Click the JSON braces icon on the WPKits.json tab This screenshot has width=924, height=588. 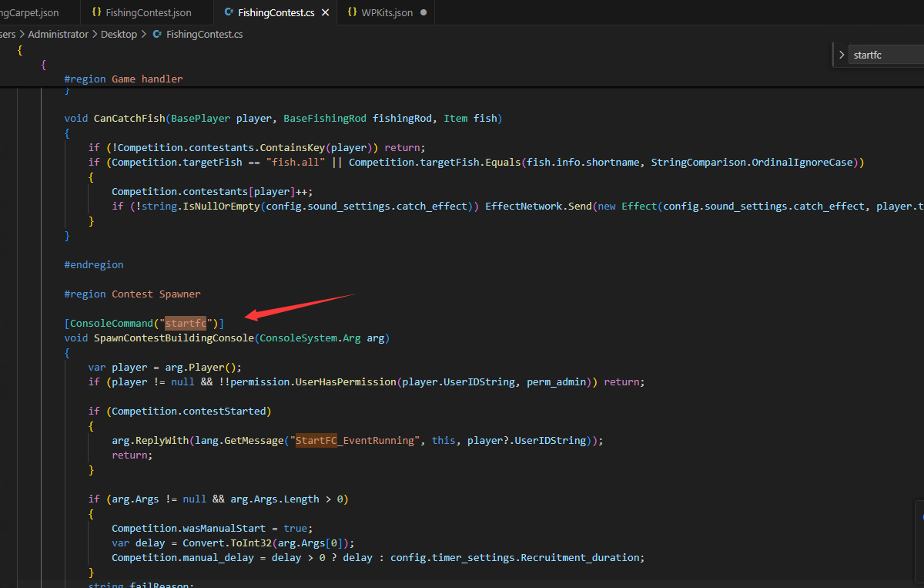(352, 13)
